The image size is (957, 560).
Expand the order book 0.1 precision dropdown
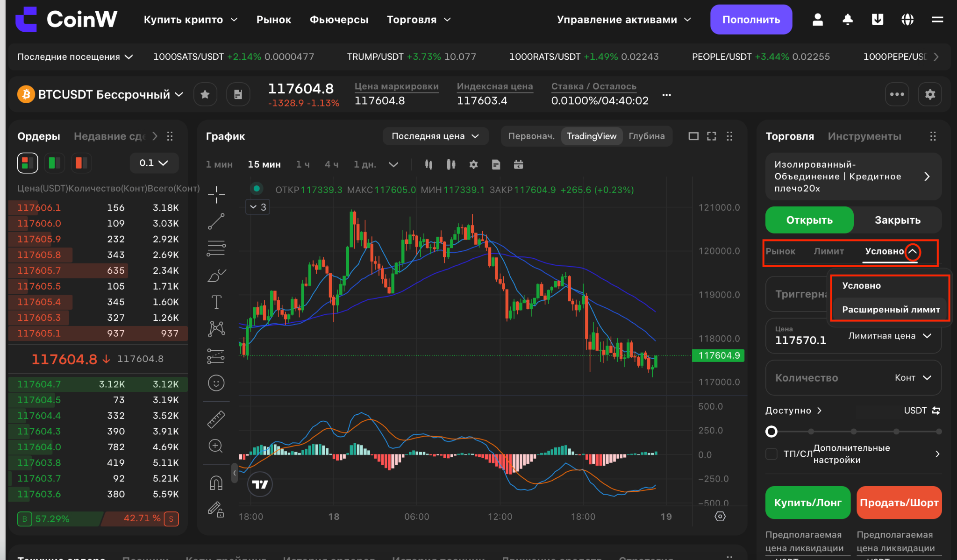tap(154, 163)
